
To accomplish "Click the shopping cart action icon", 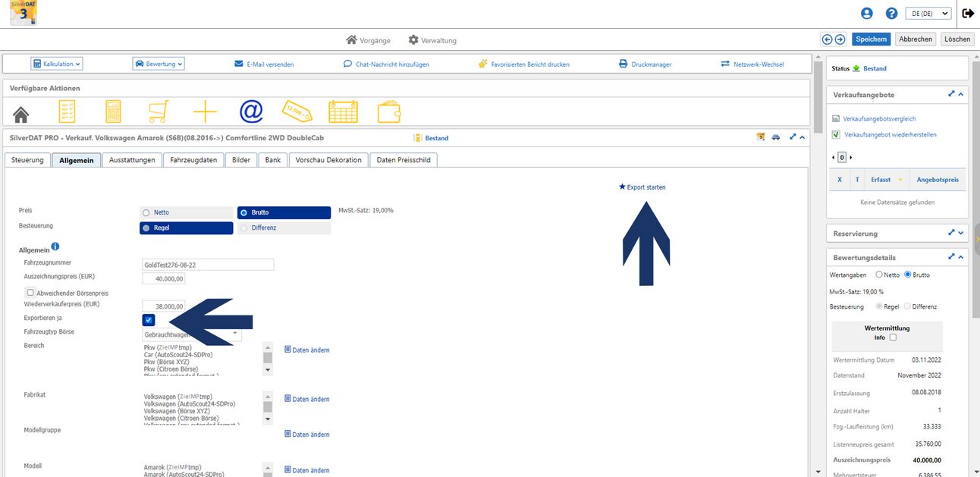I will [158, 112].
